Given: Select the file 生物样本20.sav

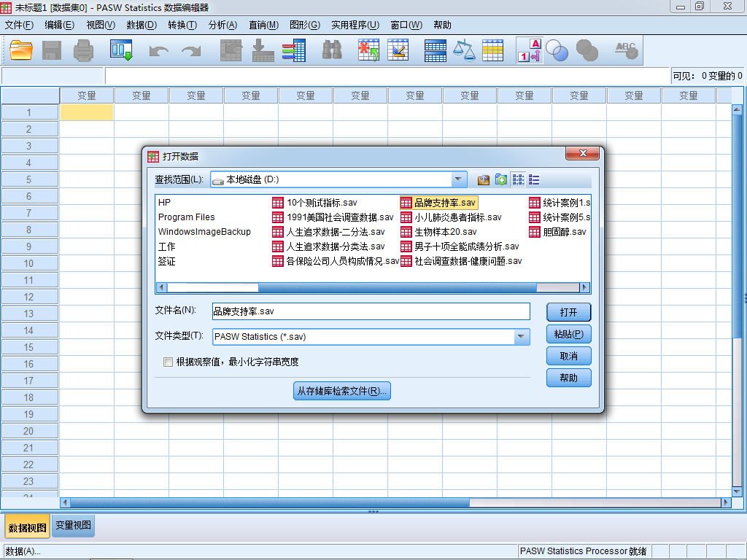Looking at the screenshot, I should pyautogui.click(x=438, y=232).
